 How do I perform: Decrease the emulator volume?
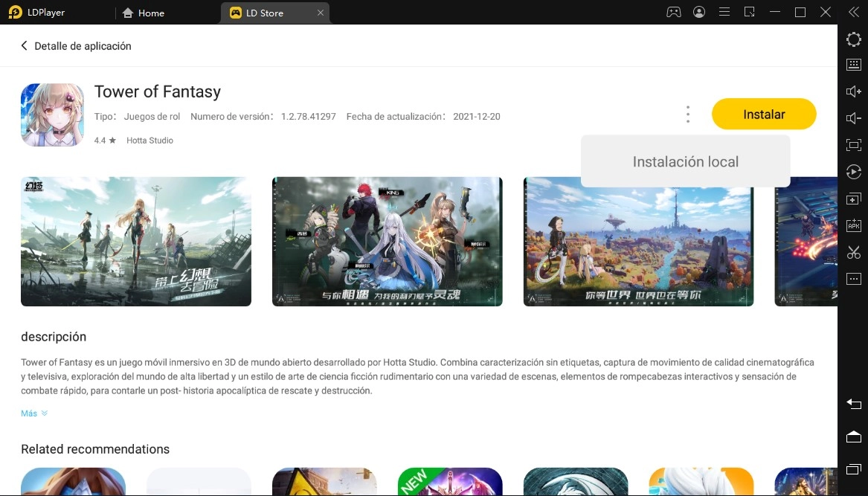coord(854,118)
